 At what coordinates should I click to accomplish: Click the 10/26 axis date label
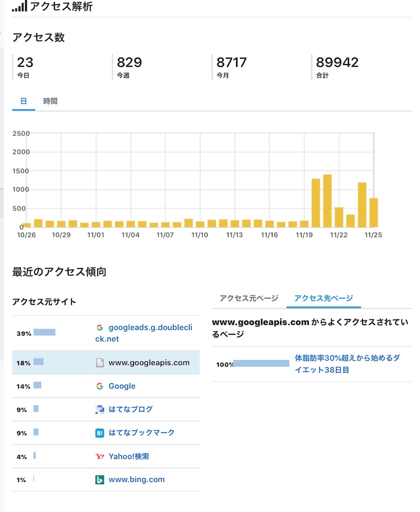coord(26,235)
